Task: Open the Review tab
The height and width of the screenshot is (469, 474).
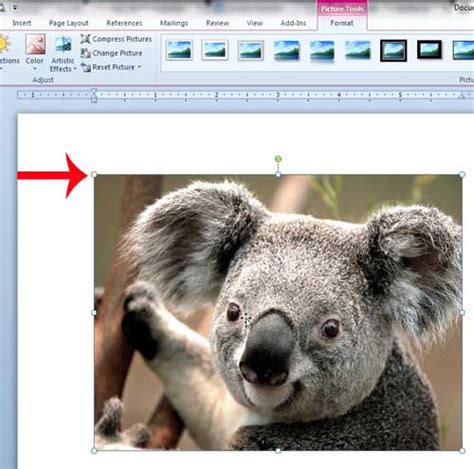Action: coord(217,23)
